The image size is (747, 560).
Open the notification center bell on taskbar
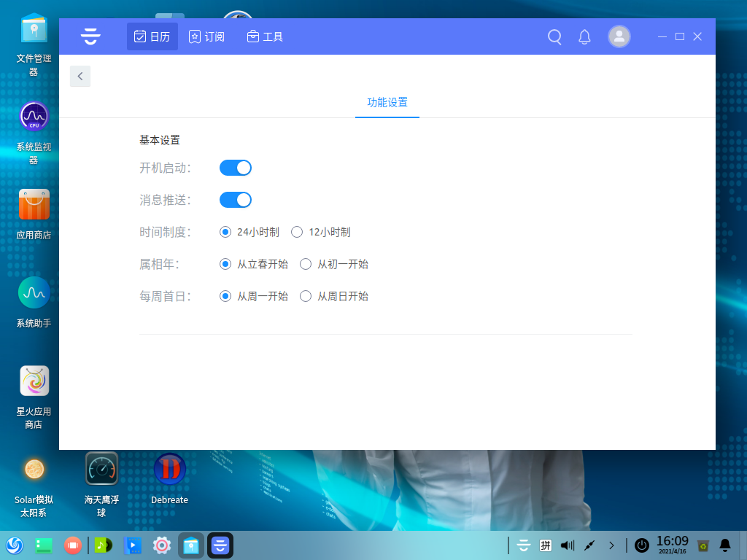725,545
